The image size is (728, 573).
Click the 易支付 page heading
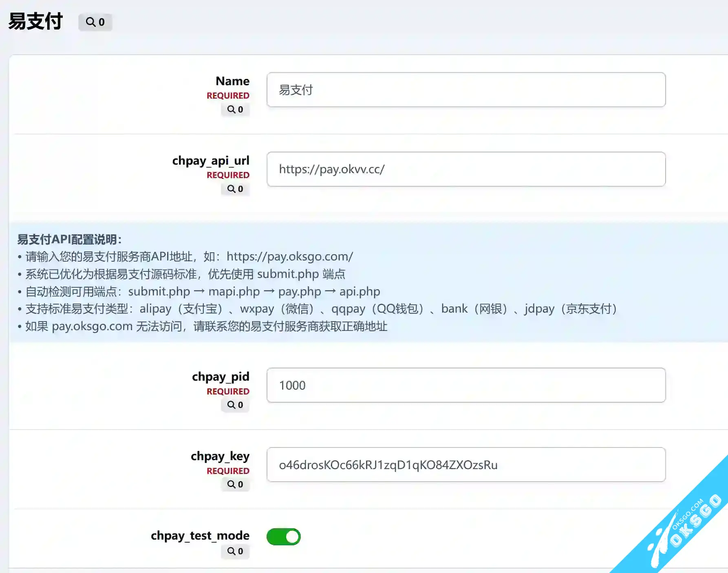tap(35, 21)
